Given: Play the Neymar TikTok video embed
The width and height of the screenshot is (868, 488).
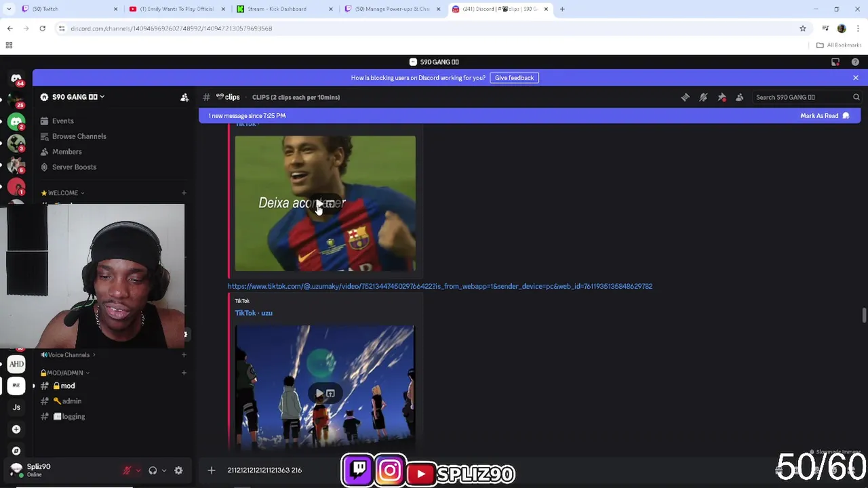Looking at the screenshot, I should pyautogui.click(x=319, y=203).
